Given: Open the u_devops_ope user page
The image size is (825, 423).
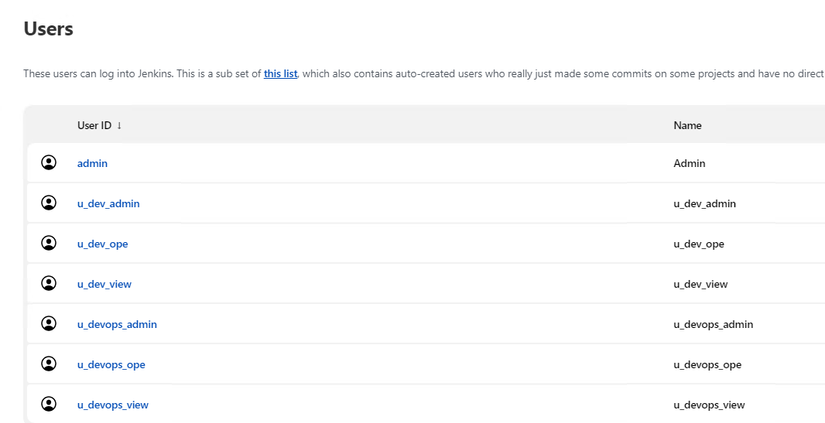Looking at the screenshot, I should tap(111, 365).
